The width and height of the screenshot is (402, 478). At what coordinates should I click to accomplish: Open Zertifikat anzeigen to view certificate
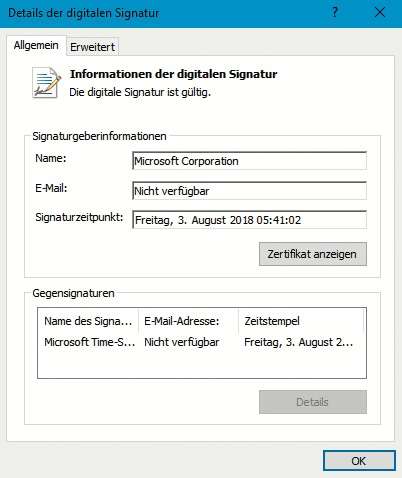[313, 254]
